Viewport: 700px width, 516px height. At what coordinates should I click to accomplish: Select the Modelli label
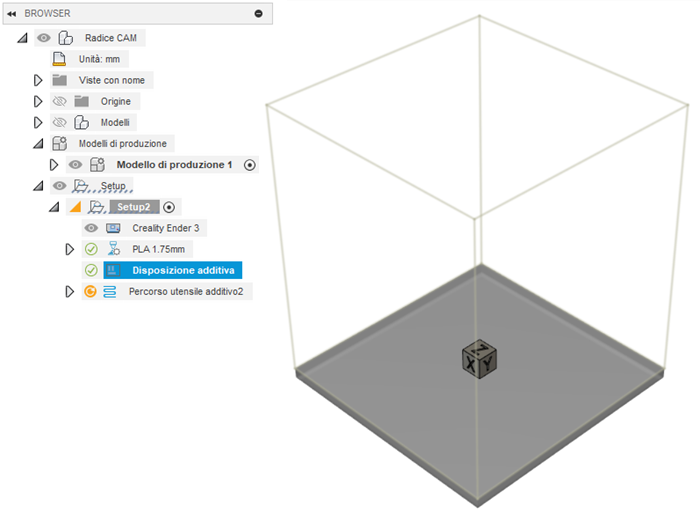(115, 122)
